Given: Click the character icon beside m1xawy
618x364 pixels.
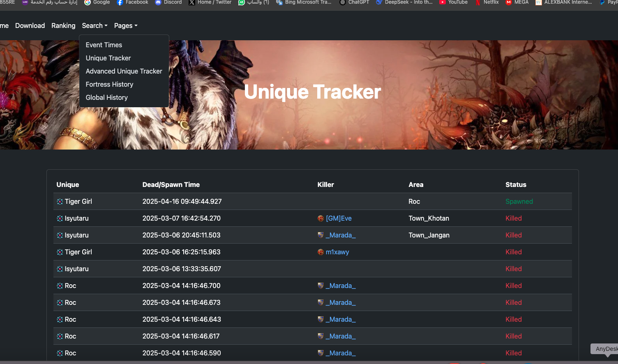Looking at the screenshot, I should [x=321, y=252].
